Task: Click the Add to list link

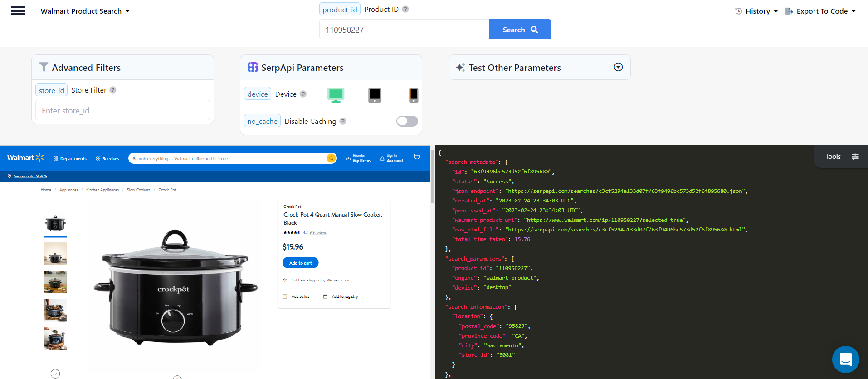Action: pyautogui.click(x=300, y=296)
